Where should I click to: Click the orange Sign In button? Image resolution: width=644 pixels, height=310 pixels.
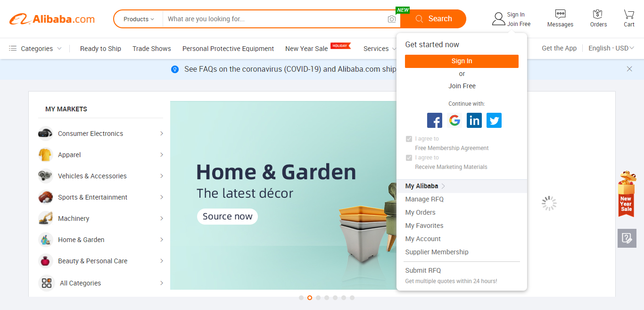(462, 61)
